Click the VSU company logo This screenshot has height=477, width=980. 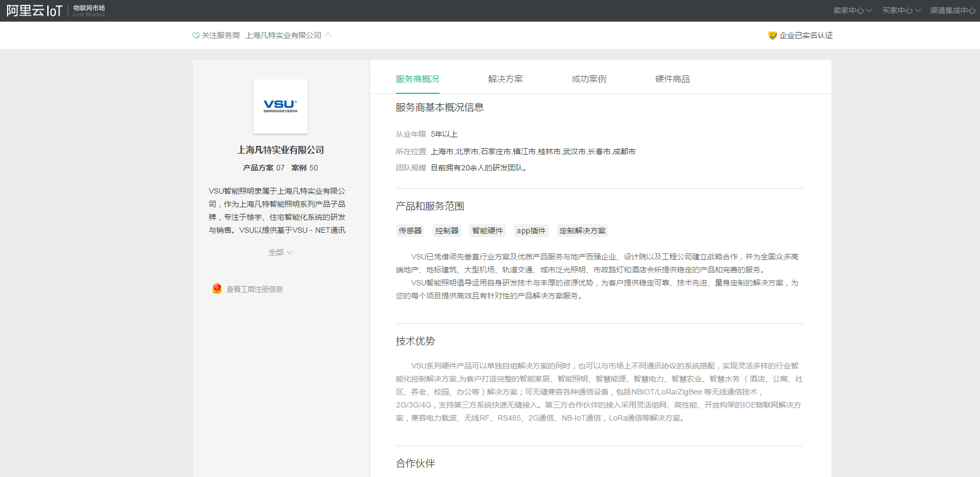(281, 106)
